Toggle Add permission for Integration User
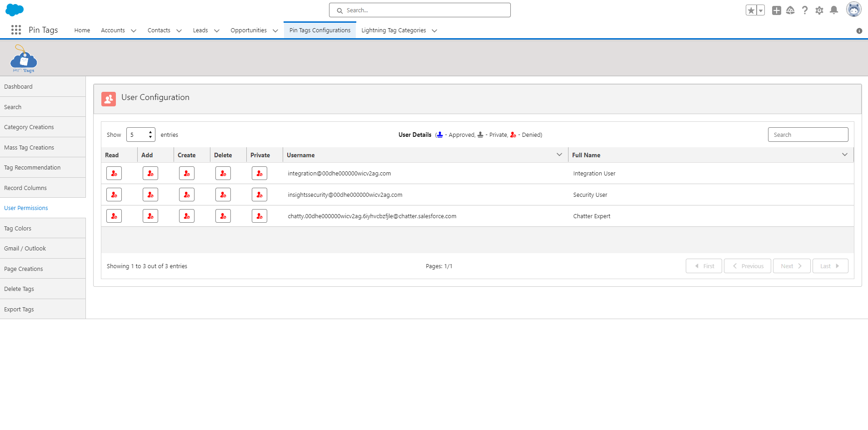The width and height of the screenshot is (868, 430). (150, 173)
